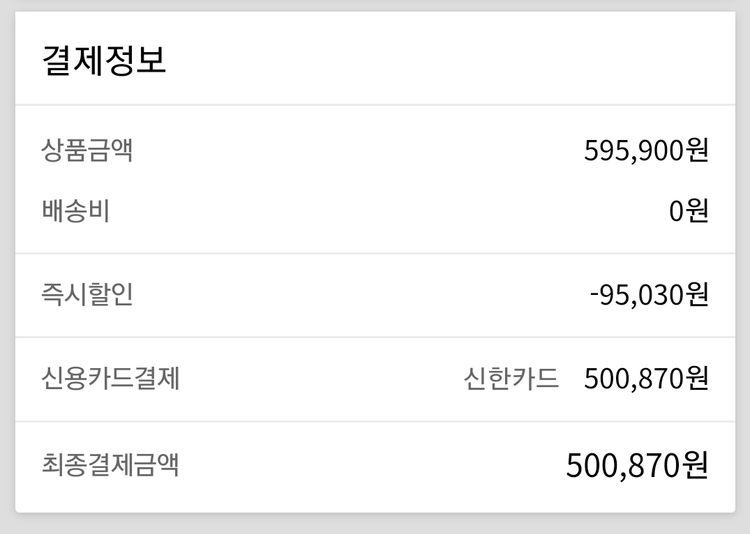Screen dimensions: 750x534
Task: Click the gray background outside the card
Action: click(x=375, y=525)
